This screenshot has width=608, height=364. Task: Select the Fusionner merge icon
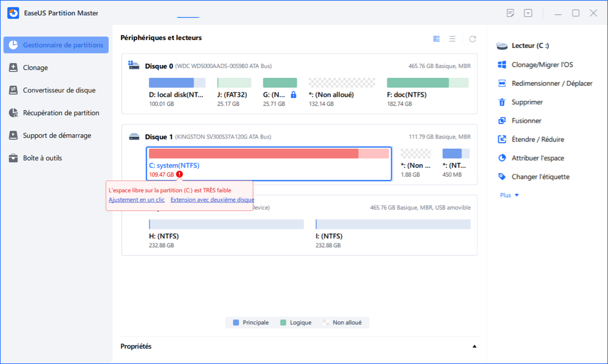(x=502, y=121)
